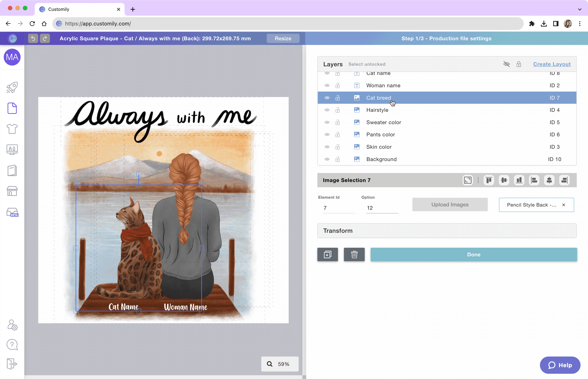Select the rocket icon in the left sidebar

pyautogui.click(x=12, y=87)
